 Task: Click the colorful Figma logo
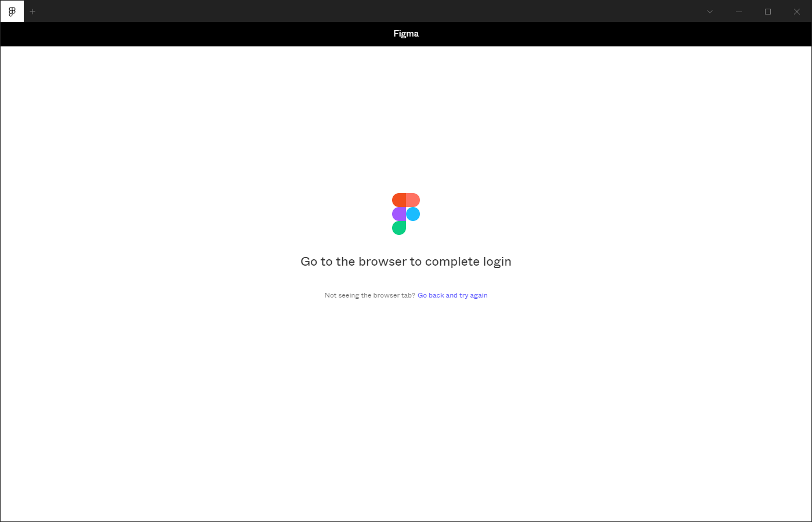[406, 214]
